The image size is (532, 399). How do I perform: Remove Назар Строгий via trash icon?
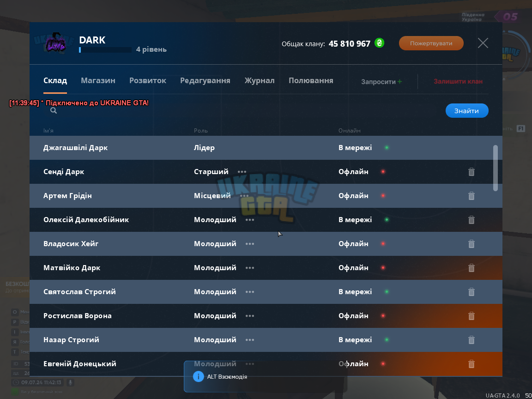pyautogui.click(x=471, y=340)
